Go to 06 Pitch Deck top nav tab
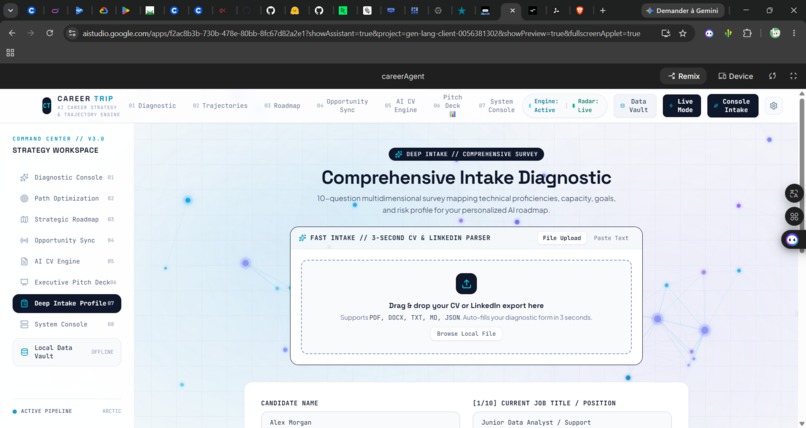806x428 pixels. click(x=448, y=105)
